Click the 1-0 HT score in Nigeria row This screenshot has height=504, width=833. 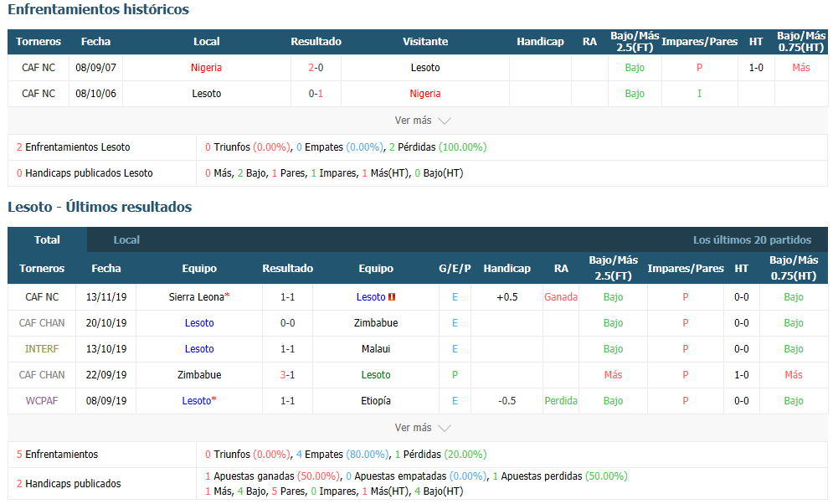click(x=756, y=68)
